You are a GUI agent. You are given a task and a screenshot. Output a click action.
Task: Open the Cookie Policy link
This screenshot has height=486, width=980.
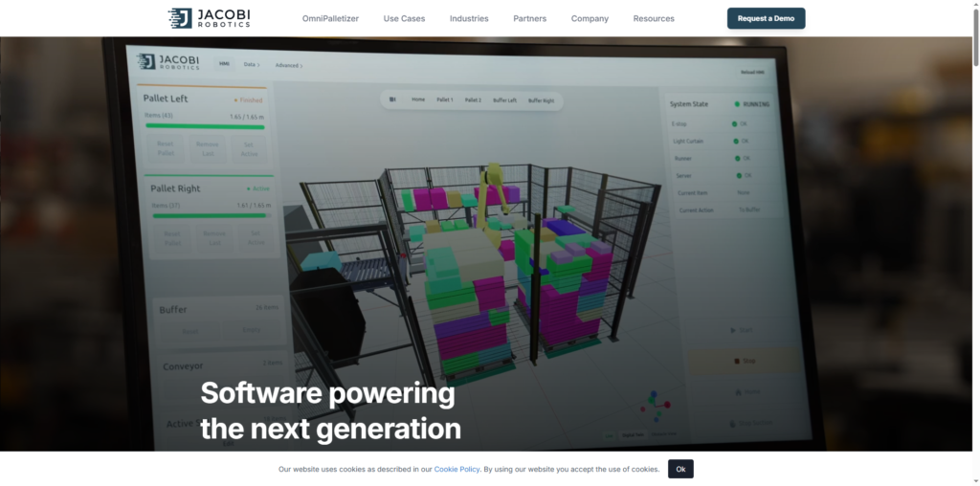click(x=457, y=469)
